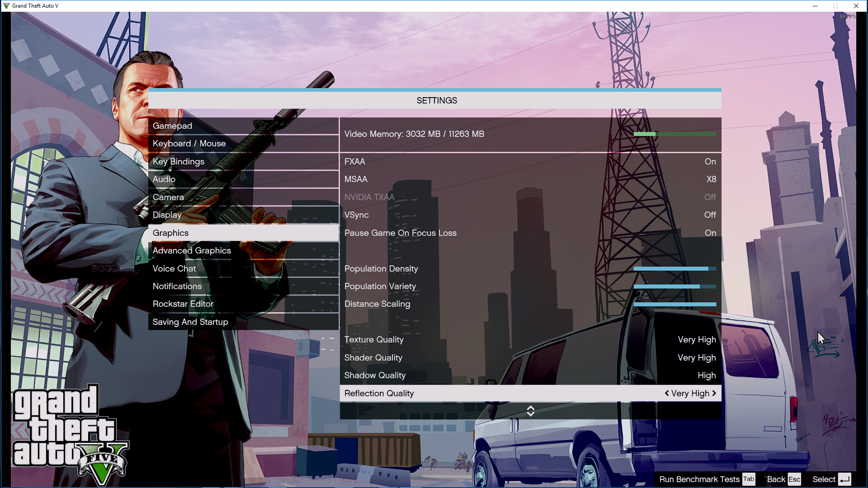This screenshot has height=488, width=868.
Task: Open the Key Bindings category
Action: 179,162
